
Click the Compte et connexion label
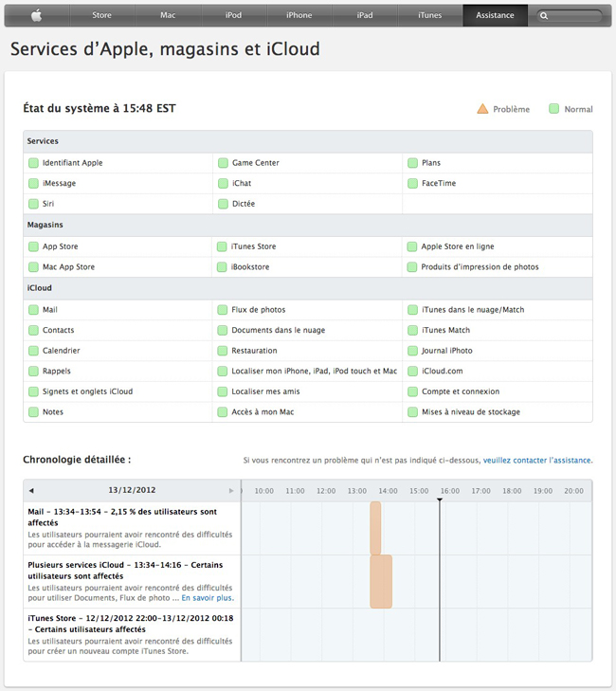[x=461, y=391]
